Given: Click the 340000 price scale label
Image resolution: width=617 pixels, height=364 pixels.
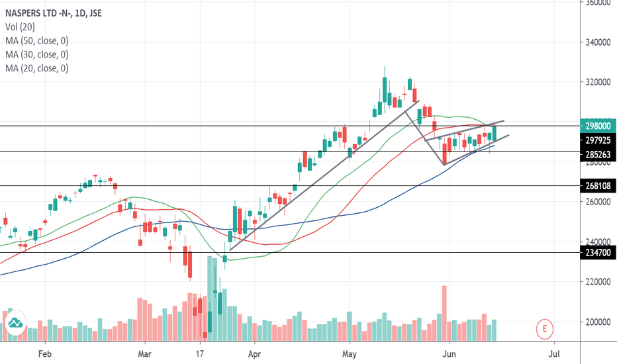Looking at the screenshot, I should pos(598,42).
